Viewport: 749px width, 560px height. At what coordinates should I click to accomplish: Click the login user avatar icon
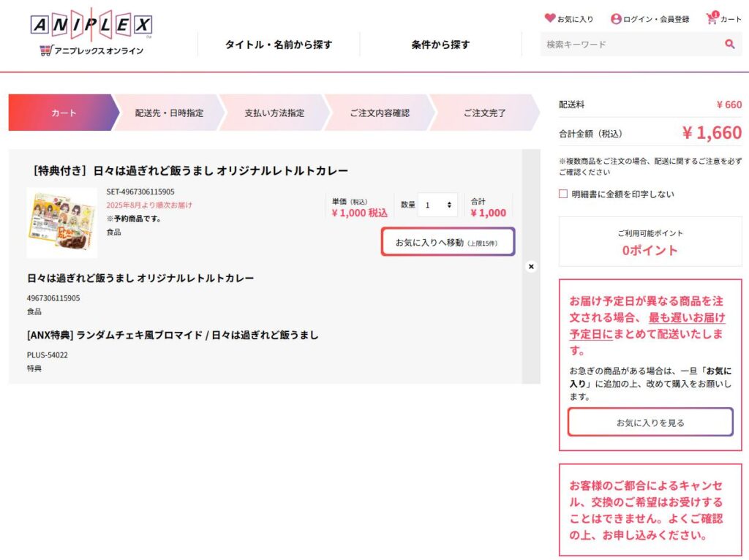click(x=616, y=19)
